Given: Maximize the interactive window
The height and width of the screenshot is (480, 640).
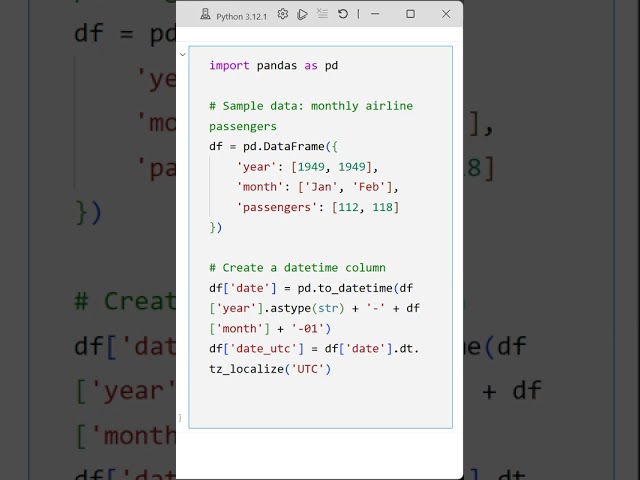Looking at the screenshot, I should tap(411, 14).
